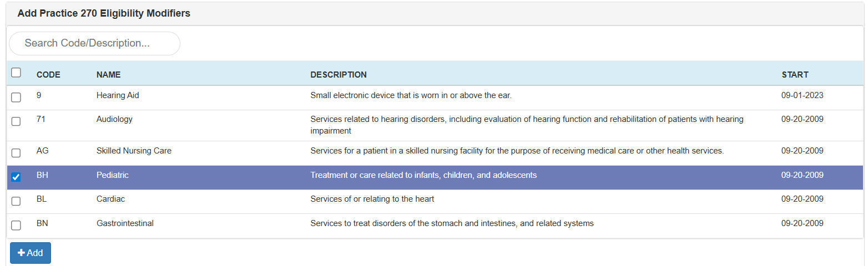Select the Hearing Aid row name
Screen dimensions: 868x266
pos(118,95)
